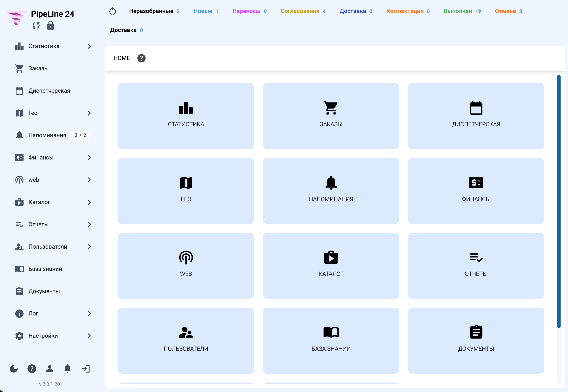Click the vertical scrollbar on the home panel
The width and height of the screenshot is (568, 392).
tap(559, 201)
